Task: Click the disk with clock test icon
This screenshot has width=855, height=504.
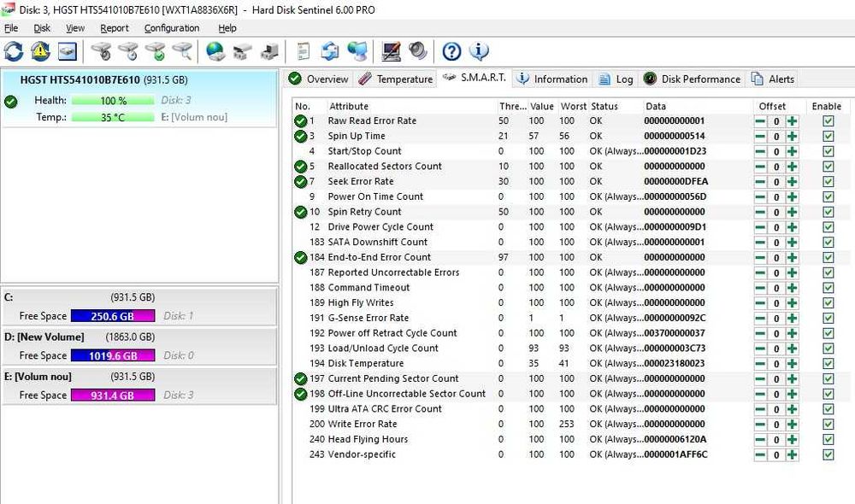Action: point(128,52)
